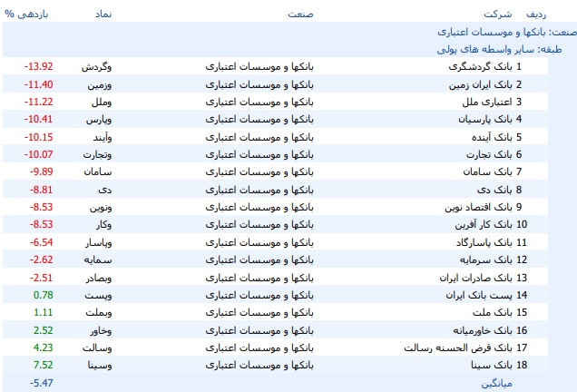577x392 pixels.
Task: Click the شرکت column header
Action: [497, 14]
